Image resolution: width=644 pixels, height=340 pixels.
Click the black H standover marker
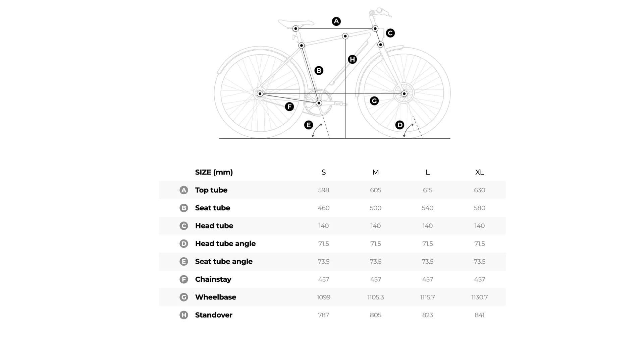pos(352,60)
